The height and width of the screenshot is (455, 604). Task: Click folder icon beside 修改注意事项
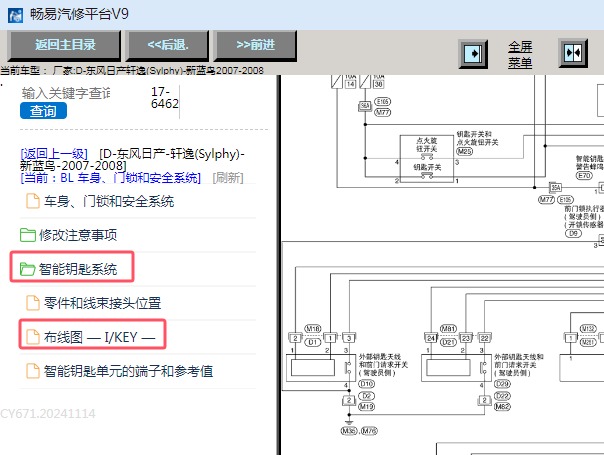(28, 235)
